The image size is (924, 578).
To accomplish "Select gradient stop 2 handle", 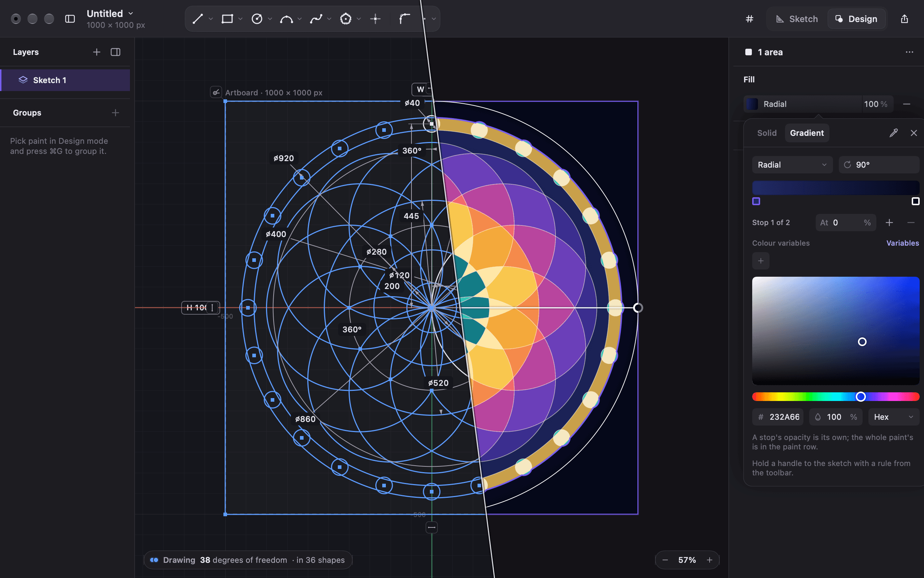I will coord(915,202).
